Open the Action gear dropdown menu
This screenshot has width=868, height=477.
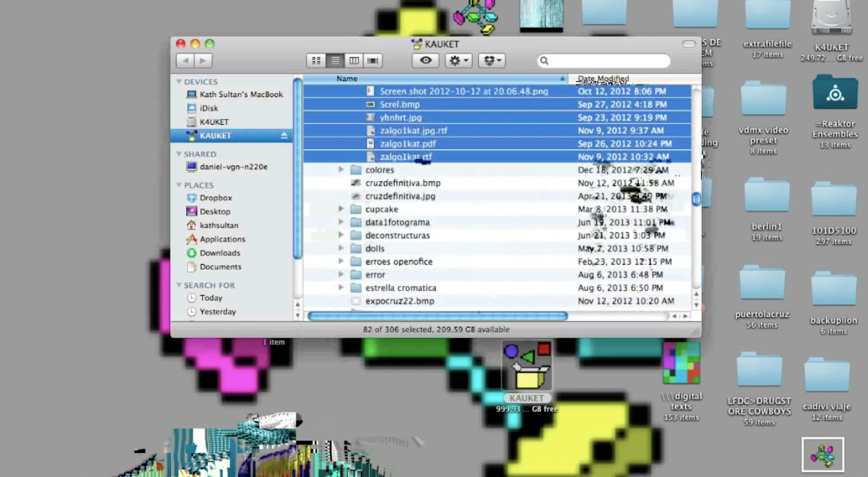click(458, 60)
